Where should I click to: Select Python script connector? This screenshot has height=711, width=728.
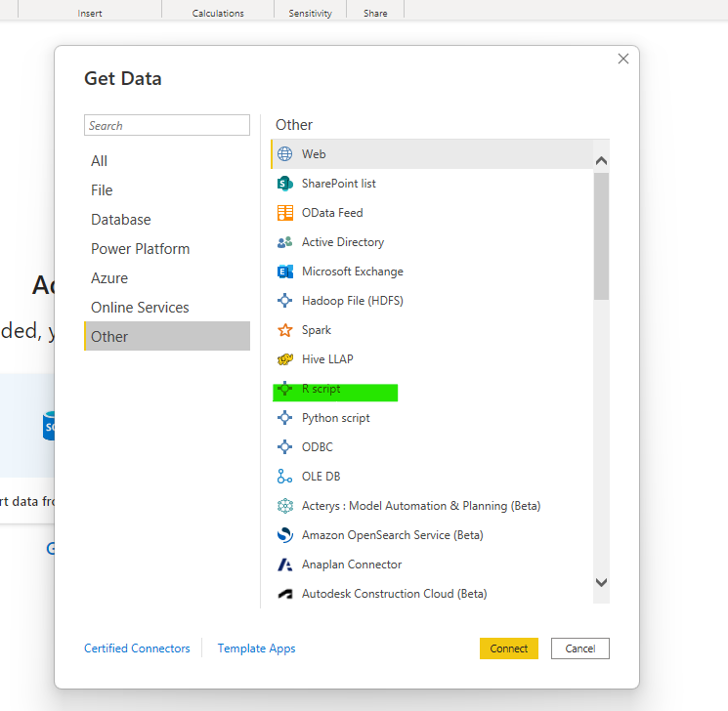pos(432,418)
